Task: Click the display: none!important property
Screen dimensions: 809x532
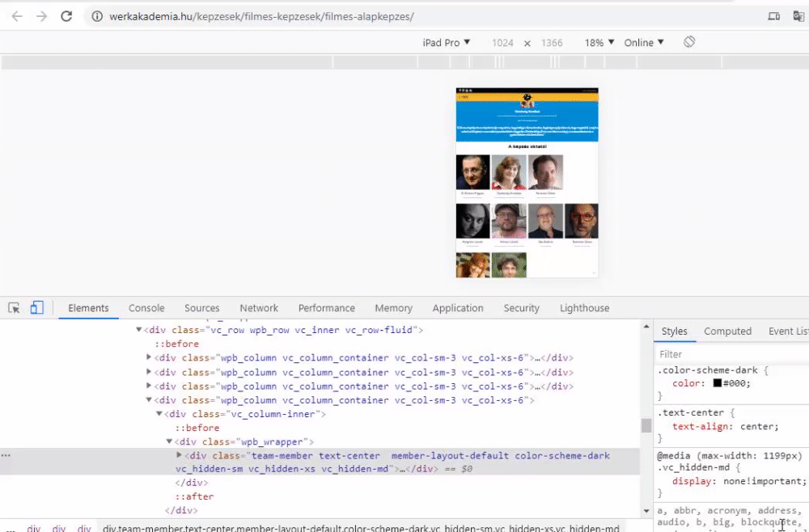Action: tap(739, 481)
